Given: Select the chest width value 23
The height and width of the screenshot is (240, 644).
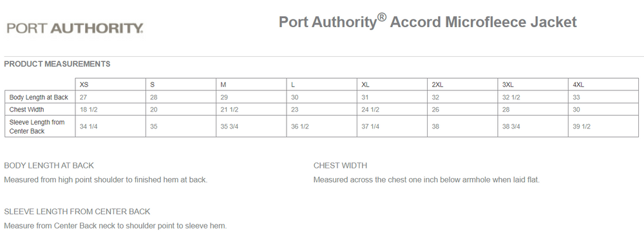Looking at the screenshot, I should [321, 110].
